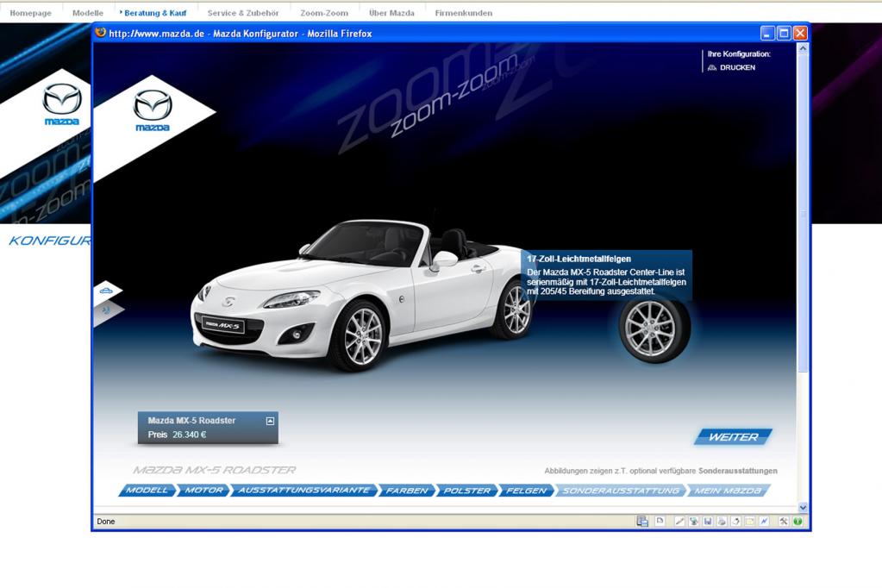This screenshot has width=882, height=588.
Task: Select the MODELL configurator step
Action: coord(147,490)
